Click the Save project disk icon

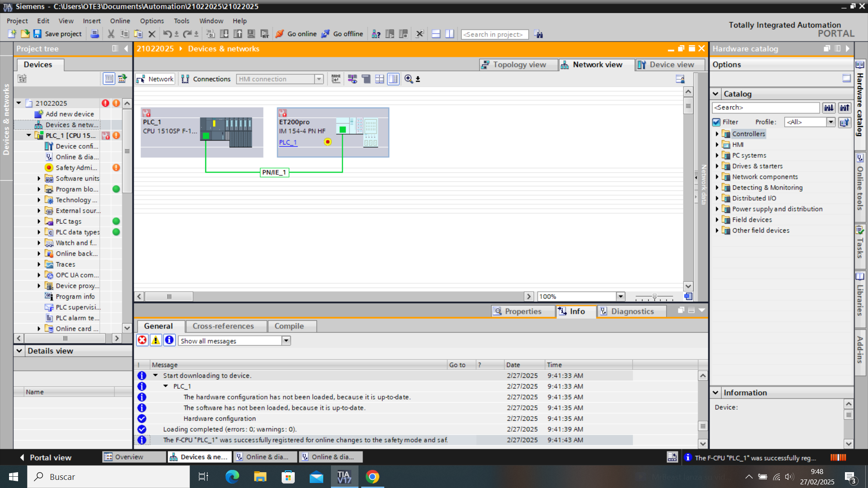(x=38, y=34)
